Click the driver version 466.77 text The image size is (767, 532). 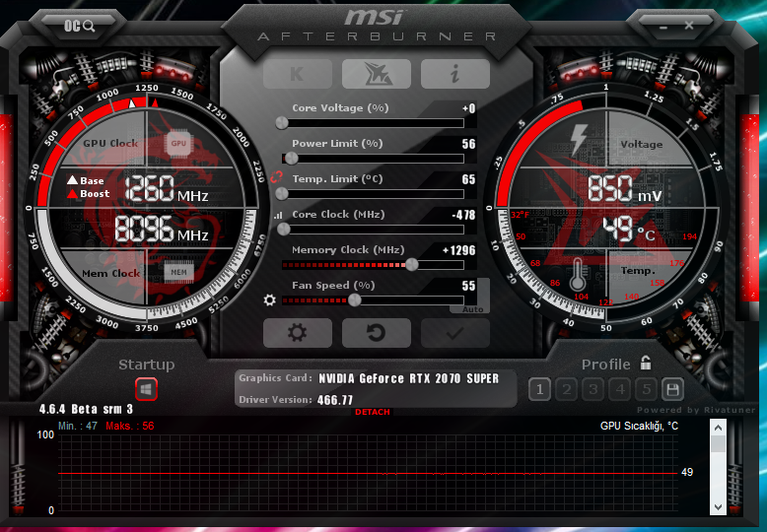[335, 400]
